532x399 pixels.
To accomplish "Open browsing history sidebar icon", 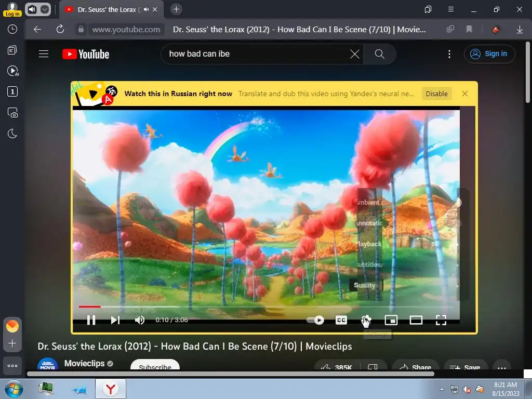I will coord(12,29).
